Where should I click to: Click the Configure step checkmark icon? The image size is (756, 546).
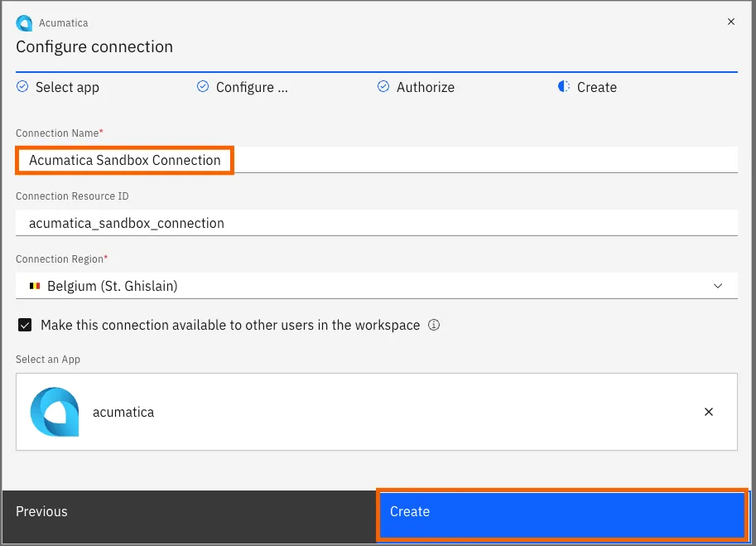(203, 87)
